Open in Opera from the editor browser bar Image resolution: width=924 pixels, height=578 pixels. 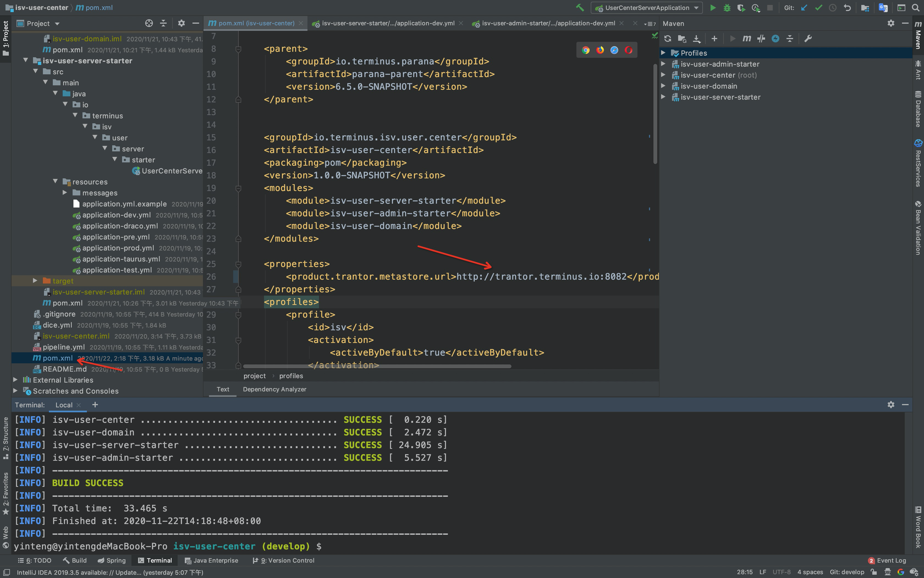[x=628, y=50]
